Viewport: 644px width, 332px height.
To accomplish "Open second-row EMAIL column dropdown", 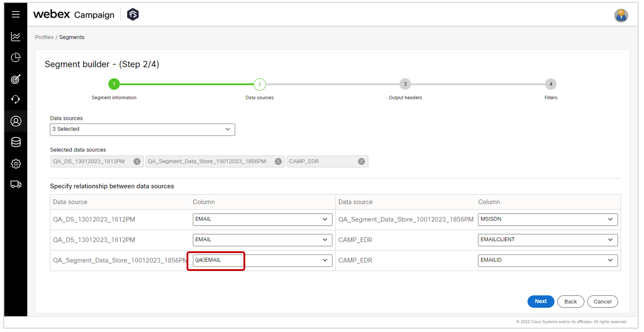I will 262,240.
